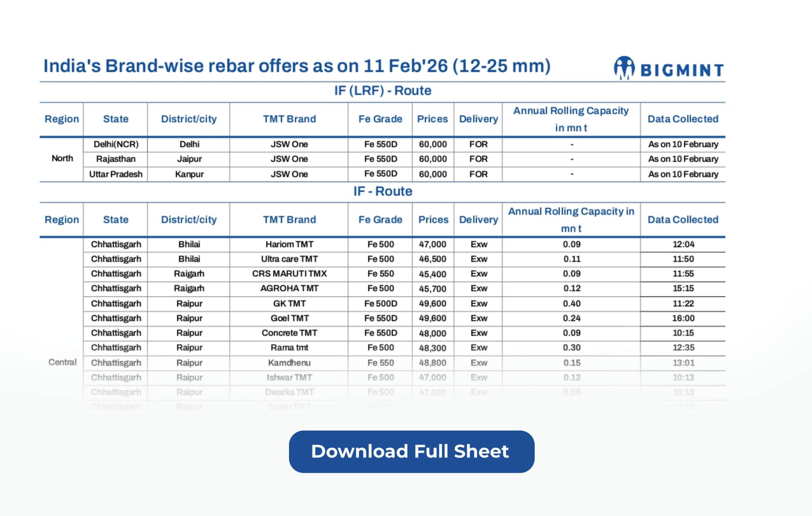Click the Concrete TMT brand cell
Viewport: 812px width, 516px height.
point(289,333)
